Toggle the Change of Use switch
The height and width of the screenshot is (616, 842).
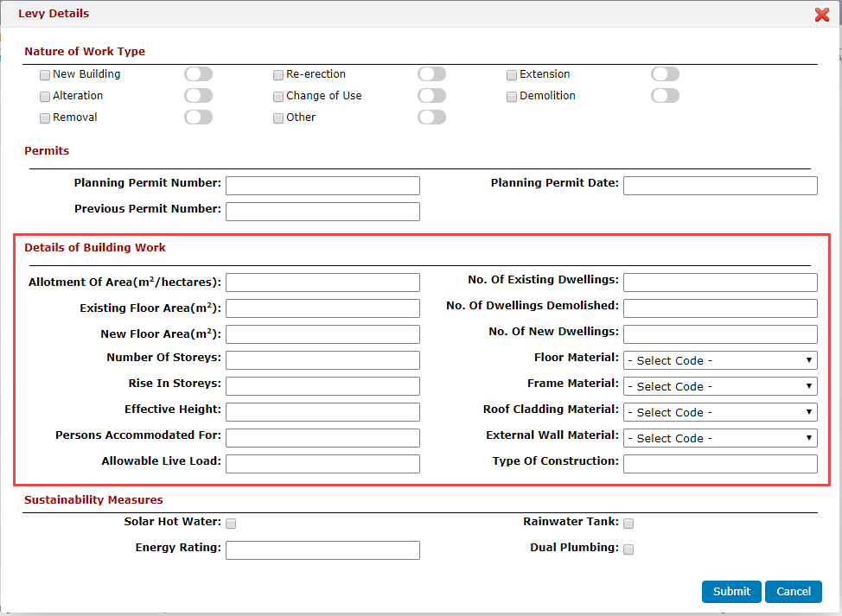tap(431, 96)
